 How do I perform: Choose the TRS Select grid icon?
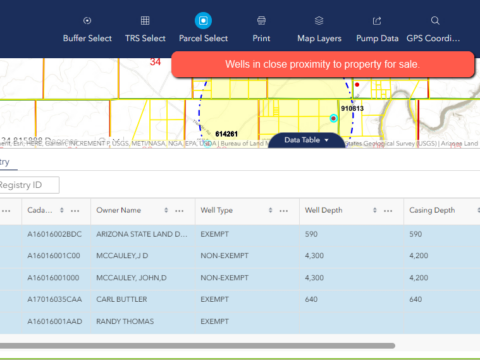click(145, 21)
